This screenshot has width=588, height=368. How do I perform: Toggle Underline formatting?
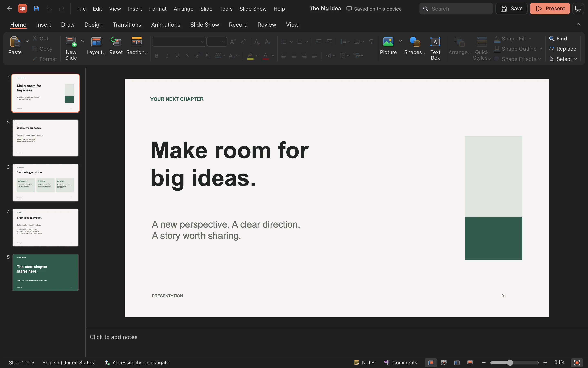(177, 56)
